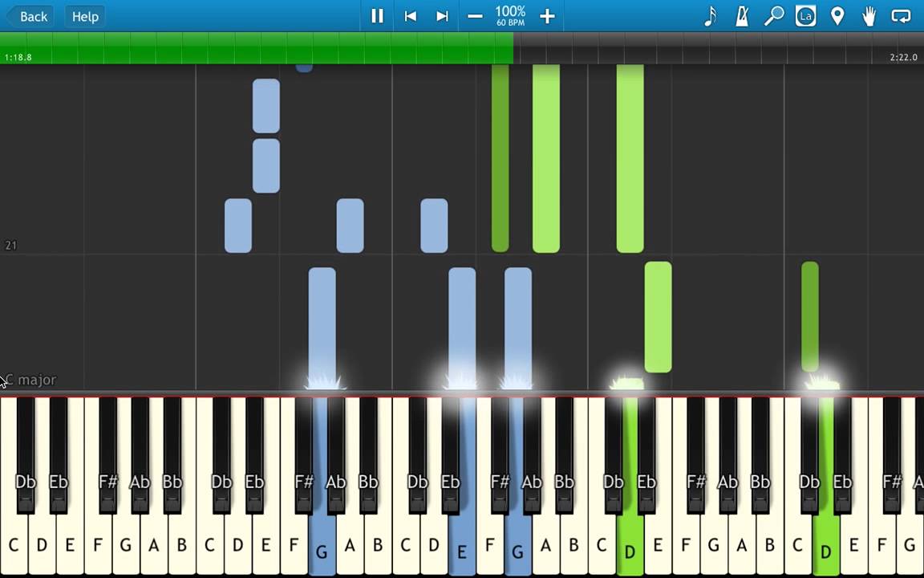The height and width of the screenshot is (578, 924).
Task: Click the elapsed time 1:18.8
Action: coord(18,57)
